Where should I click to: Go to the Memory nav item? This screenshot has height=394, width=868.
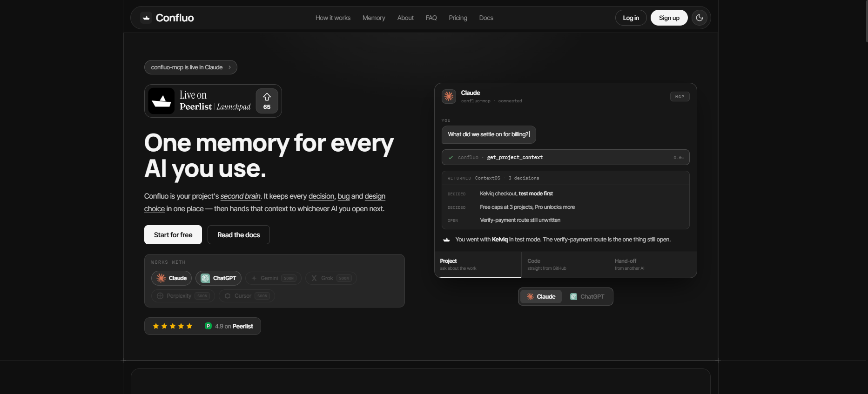(x=374, y=18)
